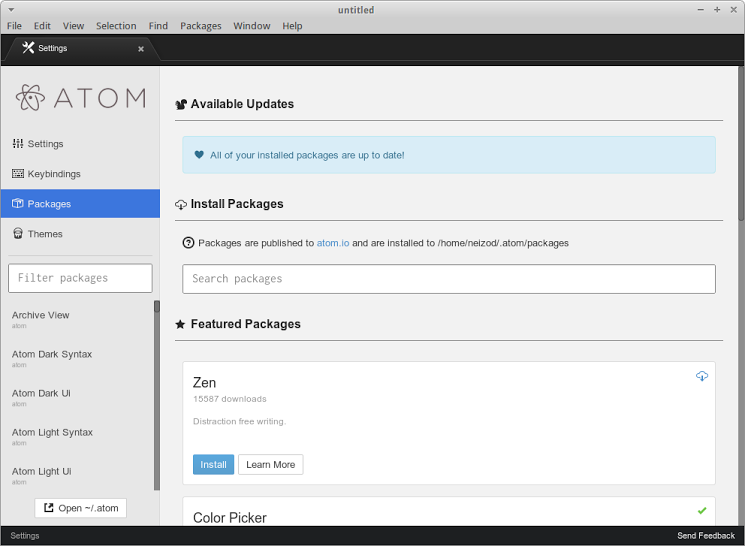Maximize the Atom window
This screenshot has height=546, width=745.
coord(717,10)
